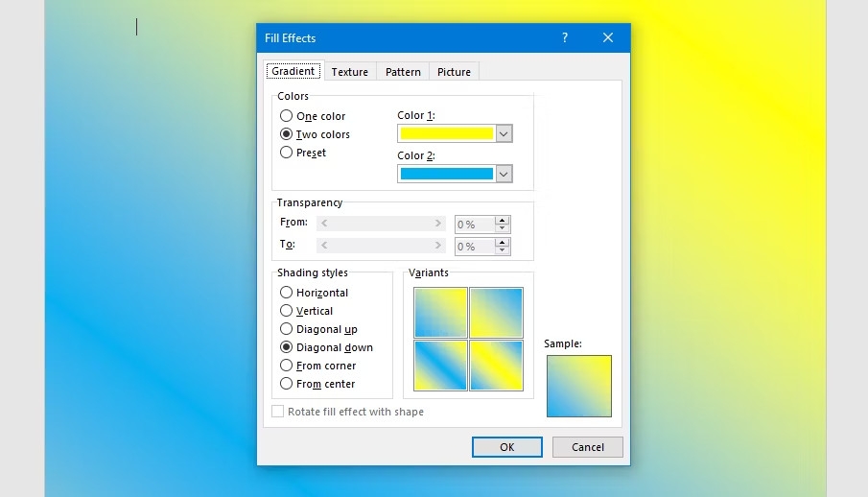868x497 pixels.
Task: Click the Sample gradient preview
Action: tap(579, 387)
